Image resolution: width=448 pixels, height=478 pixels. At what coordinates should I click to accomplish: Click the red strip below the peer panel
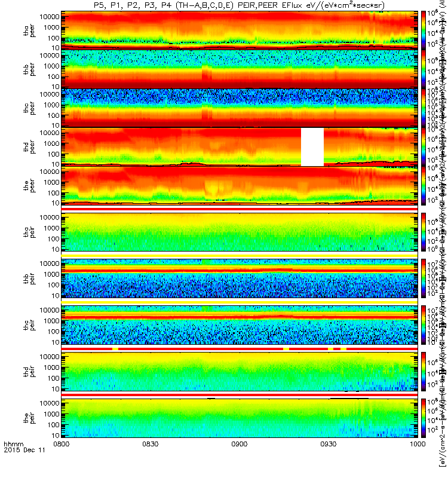coord(240,209)
